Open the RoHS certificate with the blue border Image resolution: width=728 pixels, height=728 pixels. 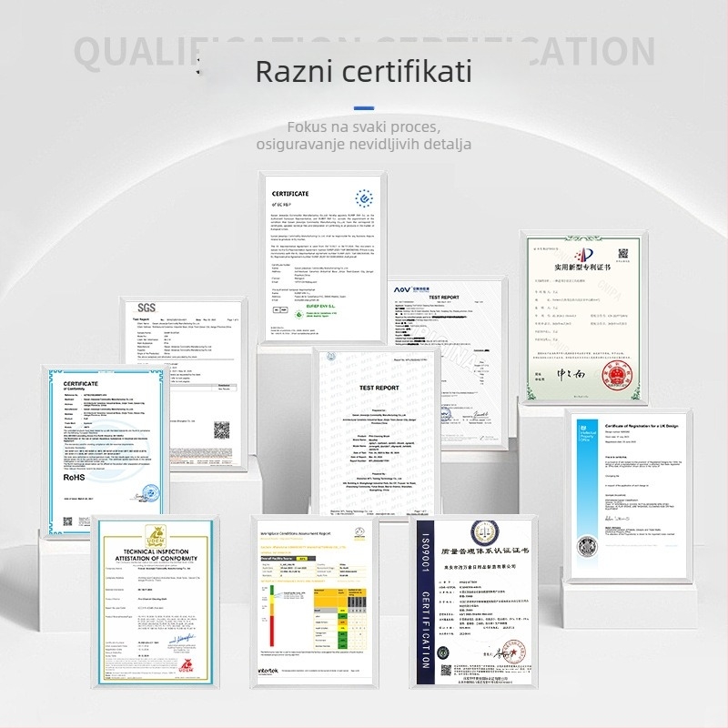106,451
